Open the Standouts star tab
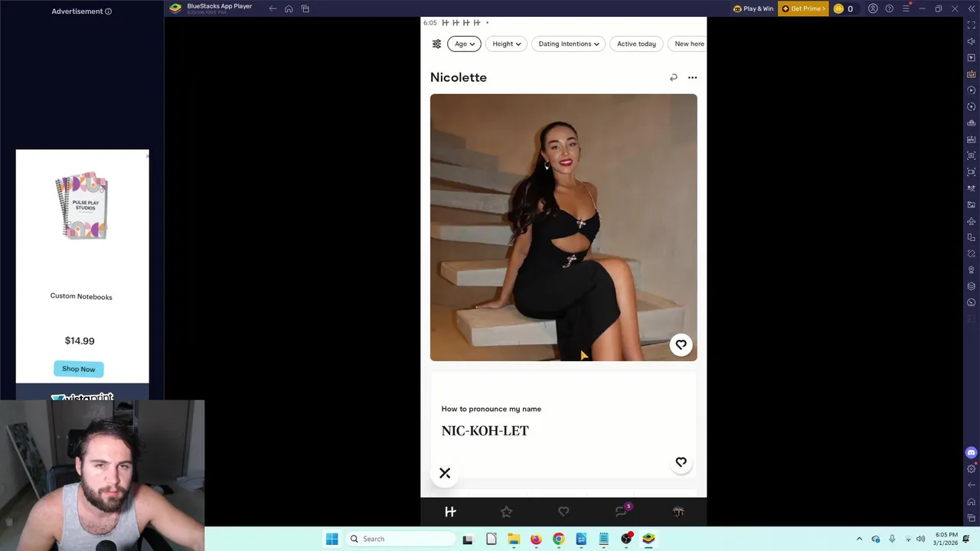 (x=506, y=511)
